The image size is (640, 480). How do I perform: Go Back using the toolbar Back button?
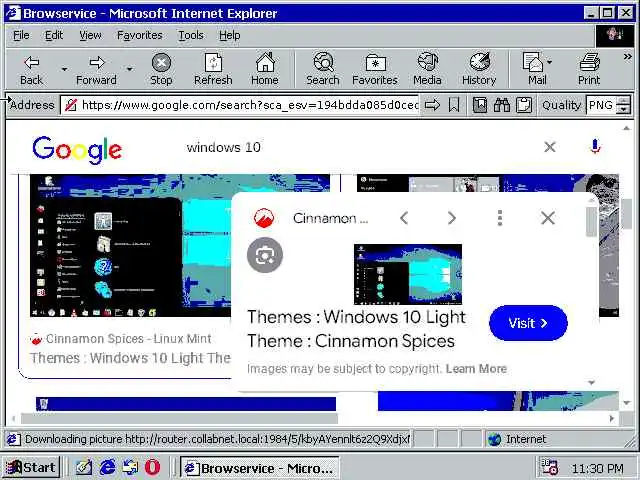coord(31,69)
